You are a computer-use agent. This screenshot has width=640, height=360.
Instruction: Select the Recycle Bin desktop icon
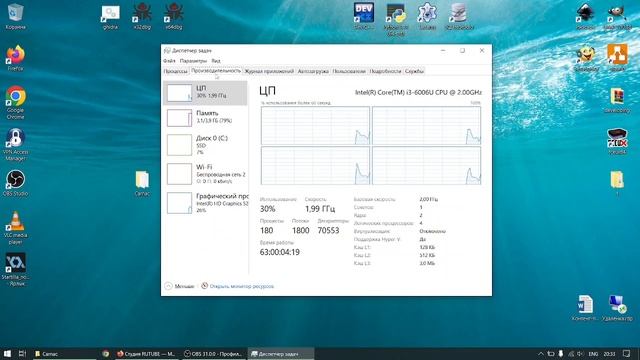[16, 16]
